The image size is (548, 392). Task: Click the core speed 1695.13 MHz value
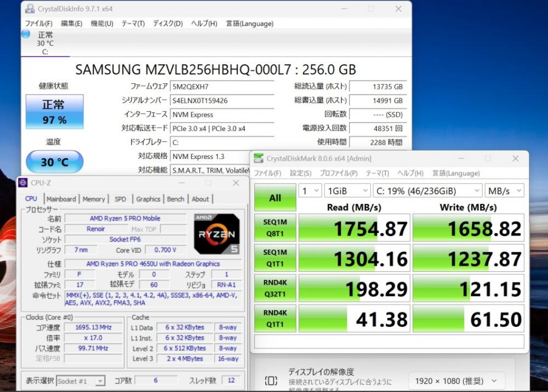(93, 327)
